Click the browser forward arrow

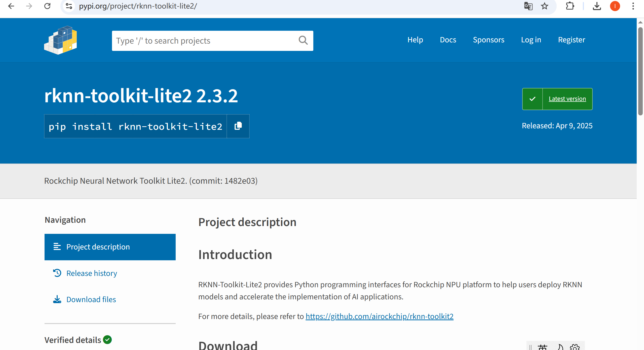pyautogui.click(x=29, y=6)
